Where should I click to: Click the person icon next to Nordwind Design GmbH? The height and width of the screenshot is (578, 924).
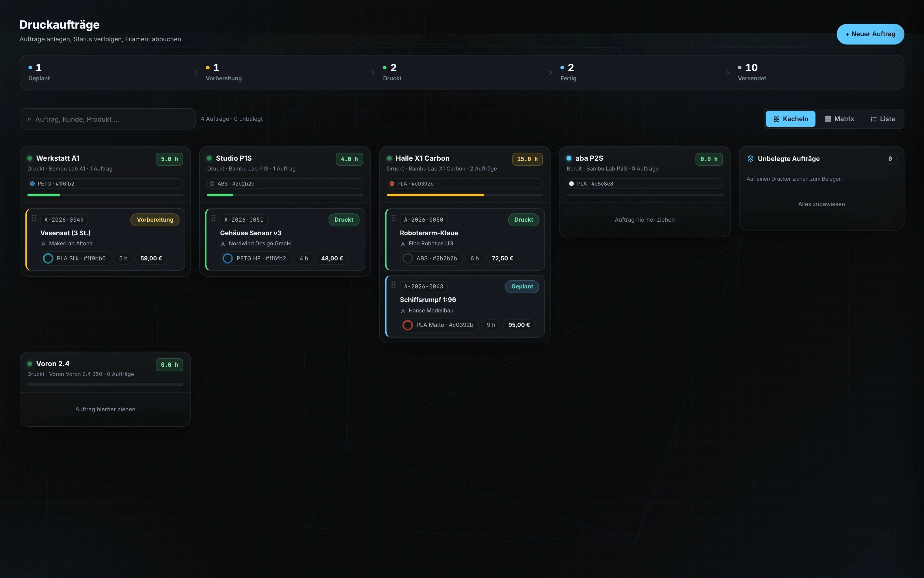tap(223, 244)
